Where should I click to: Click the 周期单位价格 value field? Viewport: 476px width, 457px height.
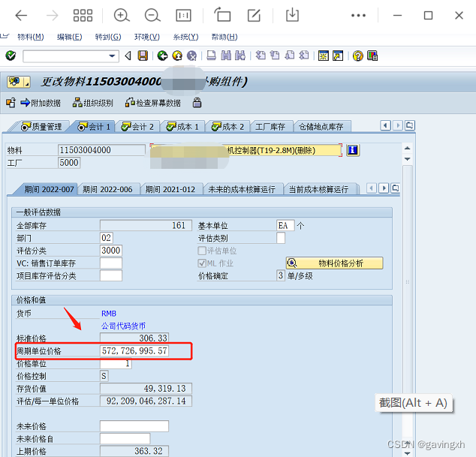[134, 350]
